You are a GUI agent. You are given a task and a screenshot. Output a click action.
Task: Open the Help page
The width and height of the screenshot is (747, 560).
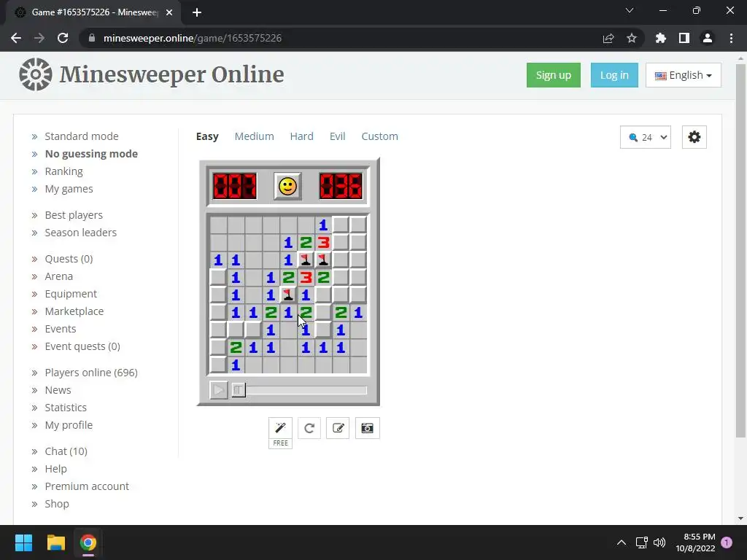pos(55,469)
